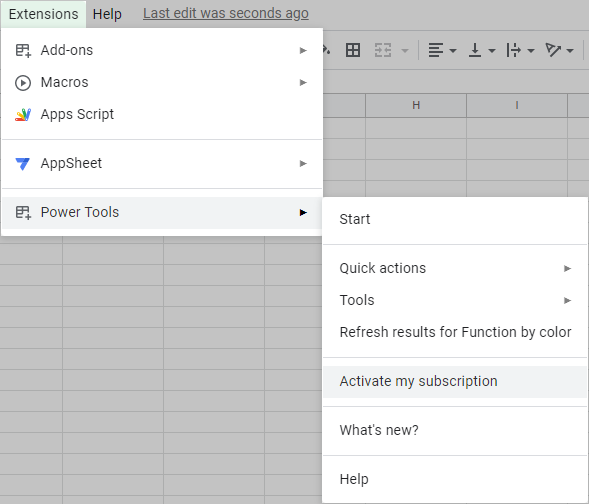Click the Vertical align icon
Viewport: 589px width, 504px height.
[475, 50]
